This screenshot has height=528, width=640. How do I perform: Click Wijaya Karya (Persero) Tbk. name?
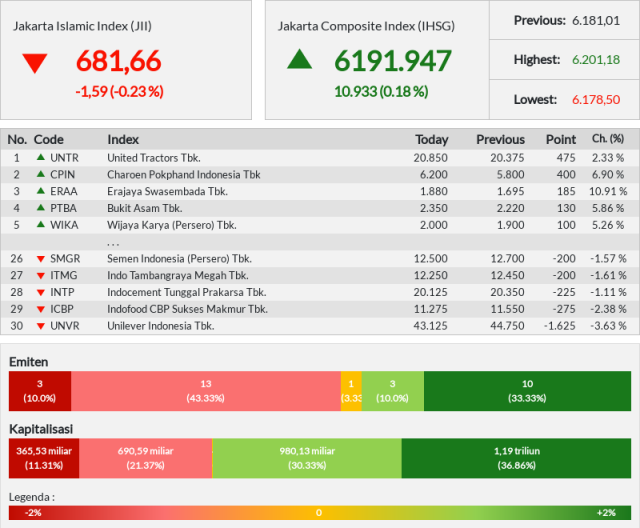[x=172, y=225]
